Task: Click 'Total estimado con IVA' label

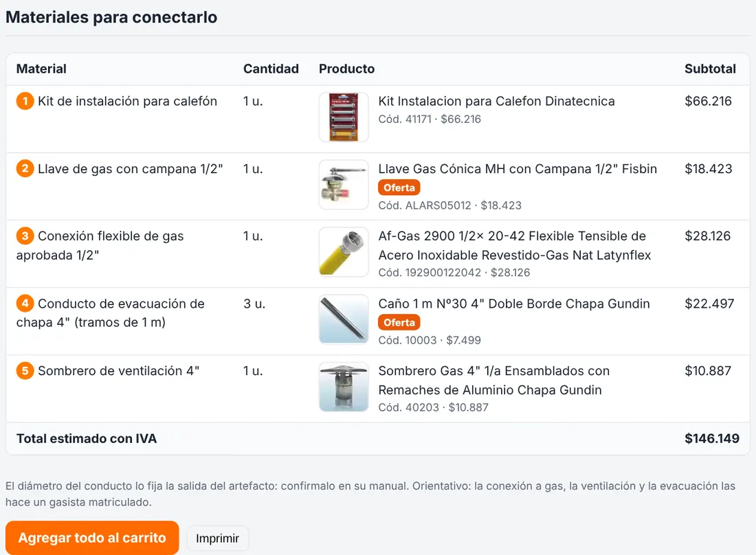Action: point(87,438)
